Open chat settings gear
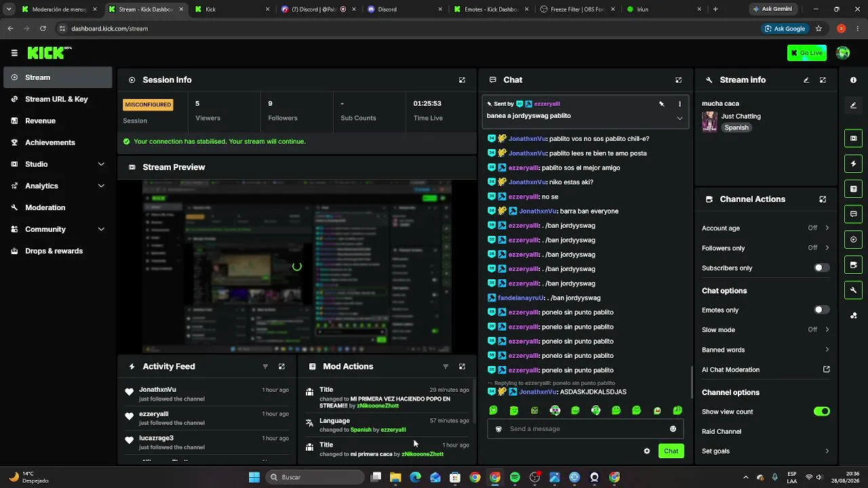868x488 pixels. [x=647, y=451]
